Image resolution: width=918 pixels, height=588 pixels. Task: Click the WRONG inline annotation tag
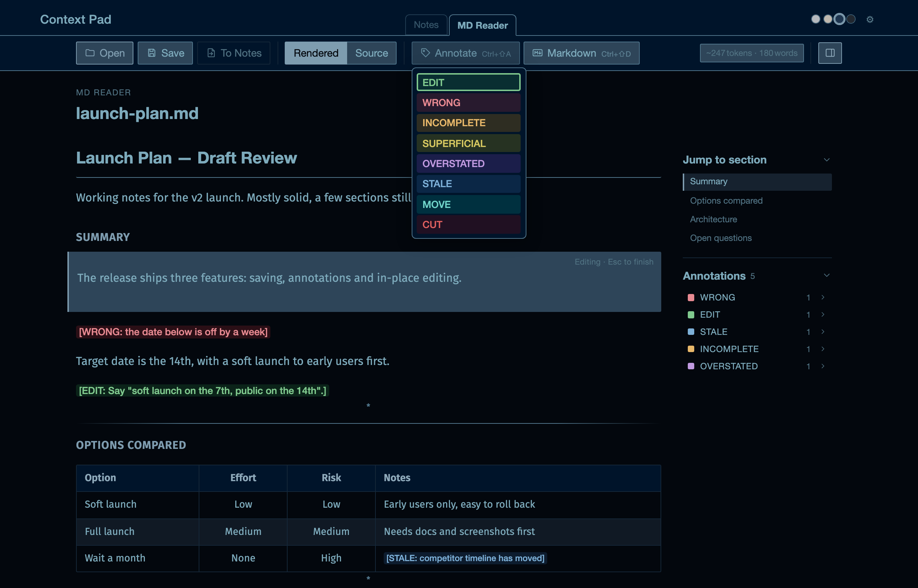[x=173, y=332]
